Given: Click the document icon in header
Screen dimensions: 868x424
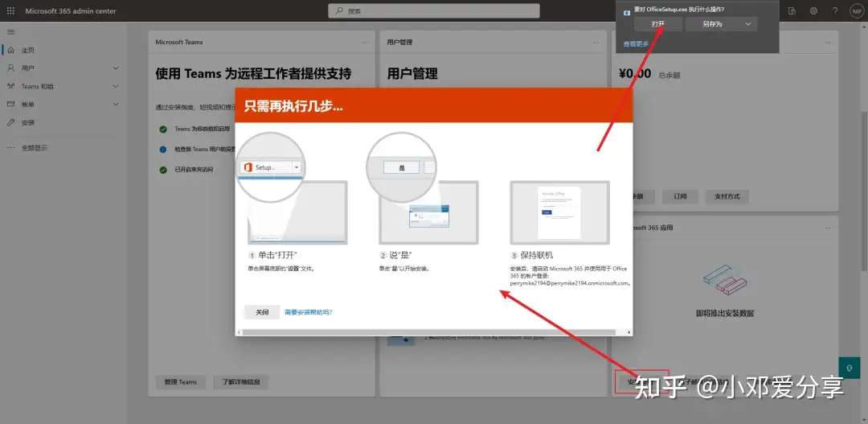Looking at the screenshot, I should [x=792, y=10].
